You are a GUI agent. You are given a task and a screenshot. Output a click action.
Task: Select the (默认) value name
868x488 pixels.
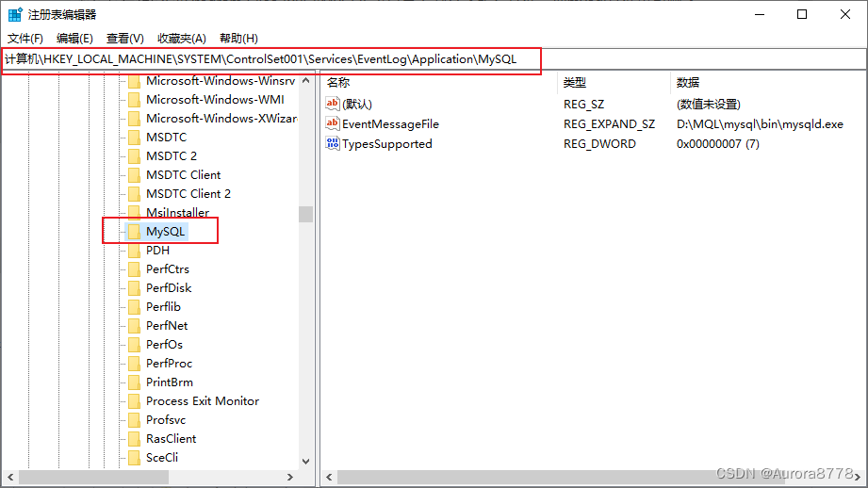[x=357, y=104]
